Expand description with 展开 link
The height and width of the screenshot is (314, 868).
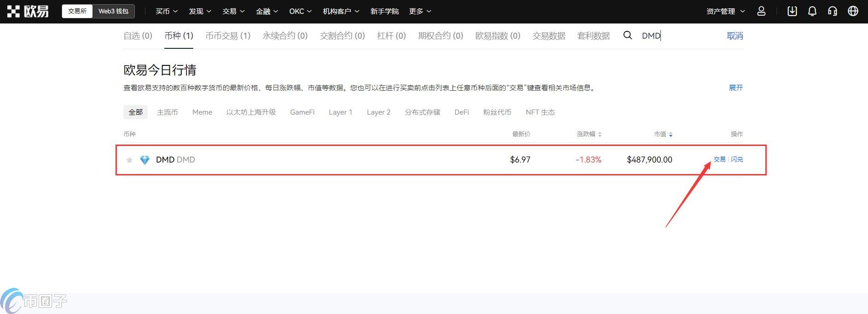(735, 87)
